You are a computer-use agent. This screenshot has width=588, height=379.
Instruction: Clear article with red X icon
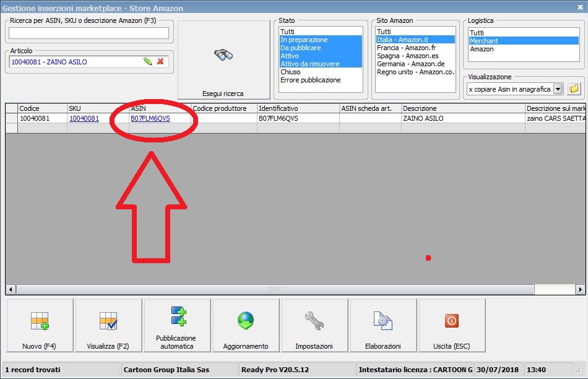pos(160,61)
